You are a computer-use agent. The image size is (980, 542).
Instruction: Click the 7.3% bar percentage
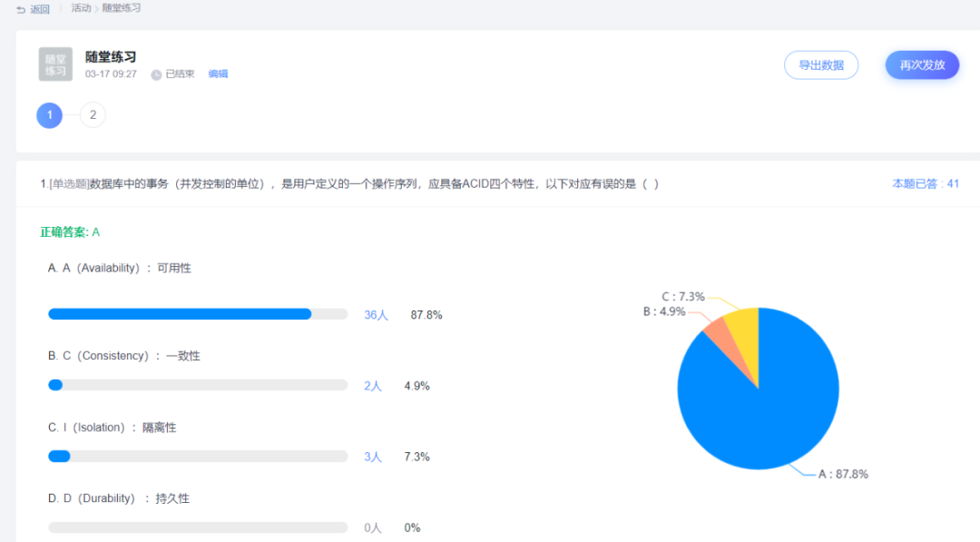416,457
